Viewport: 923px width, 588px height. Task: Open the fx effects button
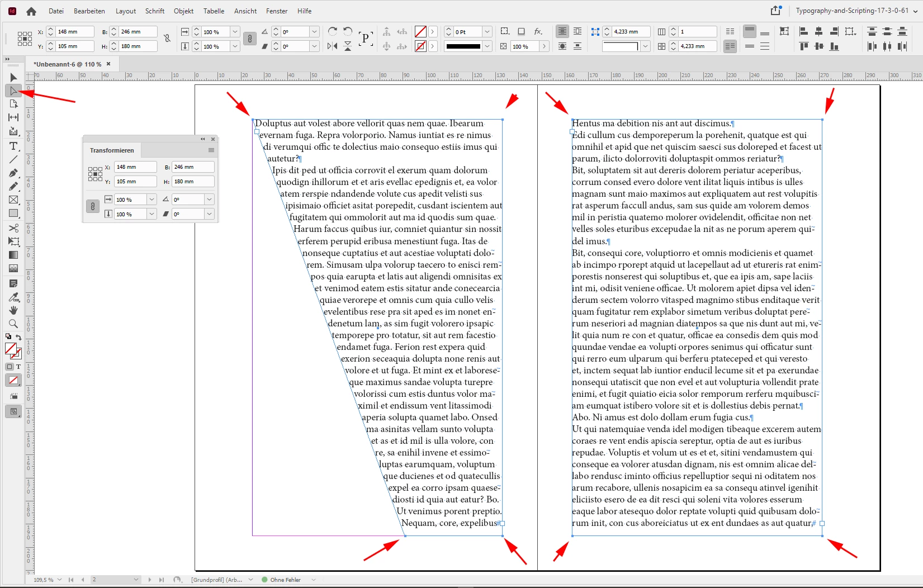538,32
